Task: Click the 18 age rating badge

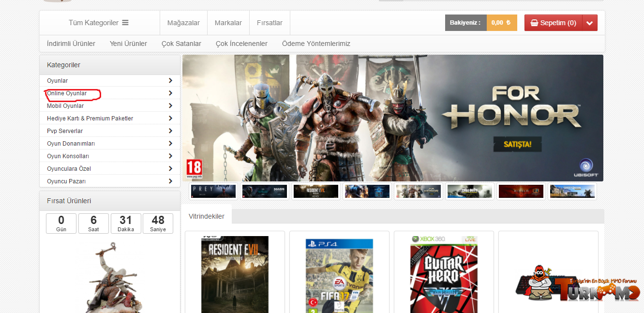Action: click(194, 168)
